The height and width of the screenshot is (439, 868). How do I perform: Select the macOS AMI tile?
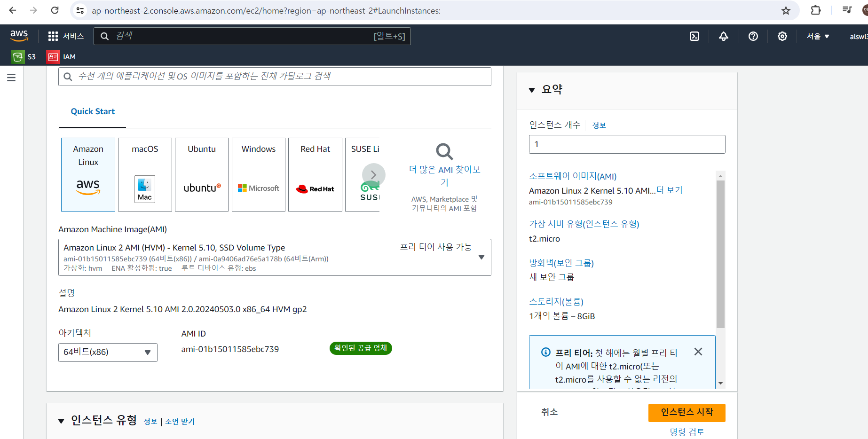click(145, 174)
